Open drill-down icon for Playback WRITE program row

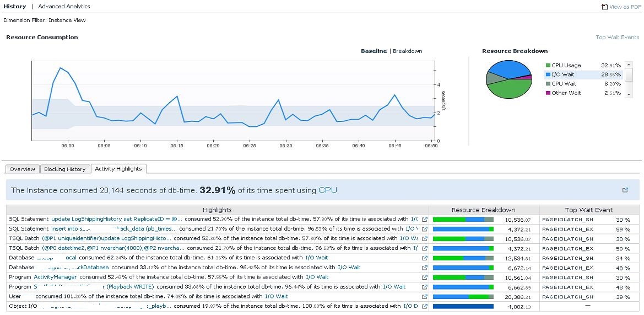pos(424,287)
